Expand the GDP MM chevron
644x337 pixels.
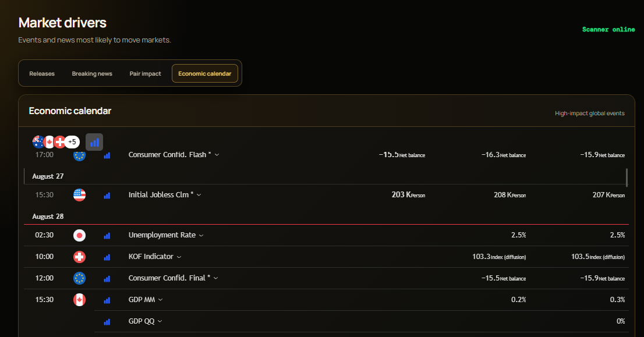click(161, 300)
